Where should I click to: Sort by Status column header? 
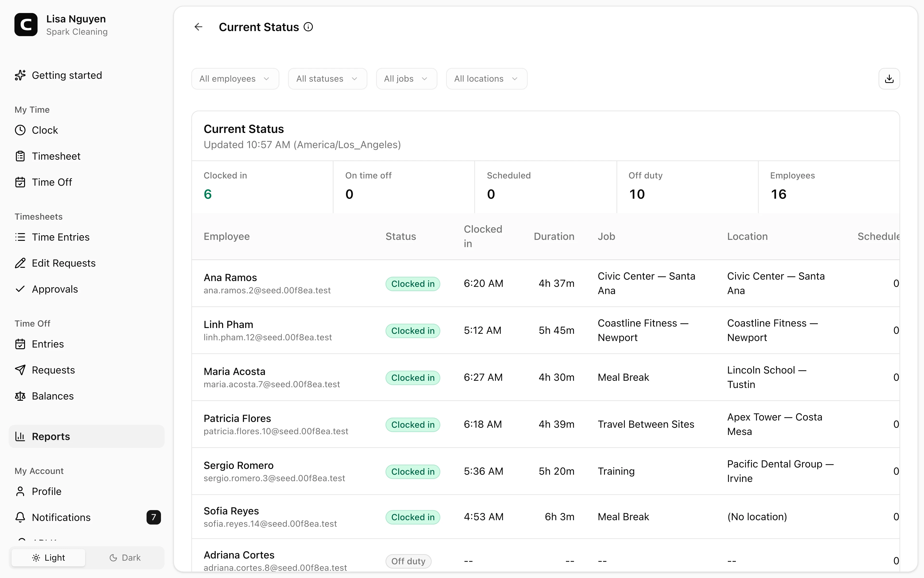401,237
